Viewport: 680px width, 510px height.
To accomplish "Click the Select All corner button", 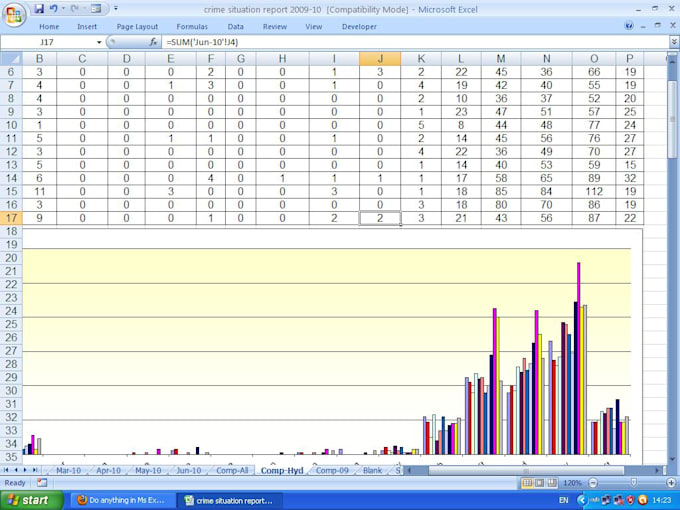I will (x=11, y=59).
